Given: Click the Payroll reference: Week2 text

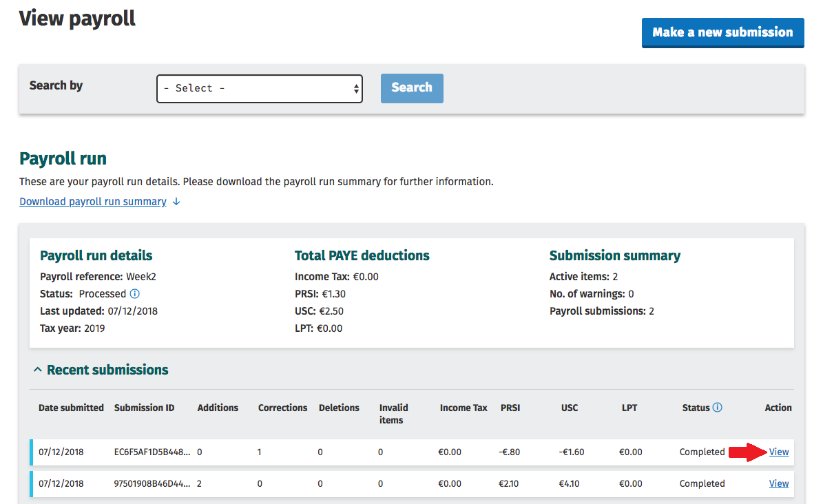Looking at the screenshot, I should (x=98, y=277).
